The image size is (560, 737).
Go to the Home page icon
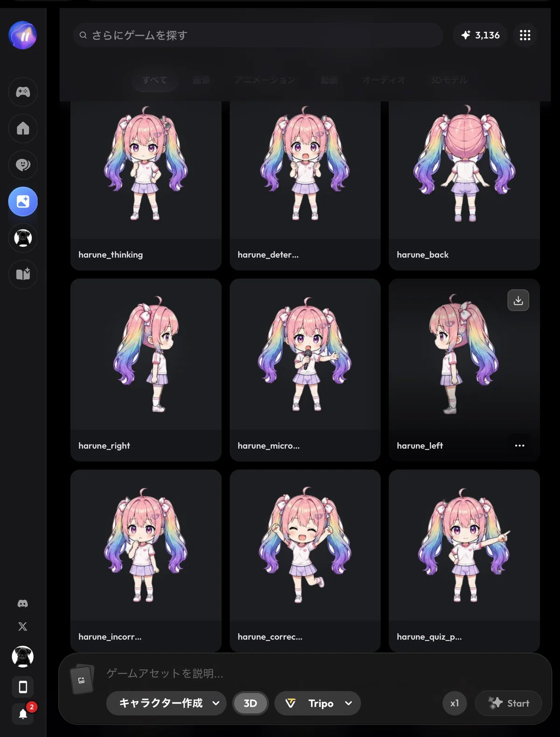click(x=23, y=128)
